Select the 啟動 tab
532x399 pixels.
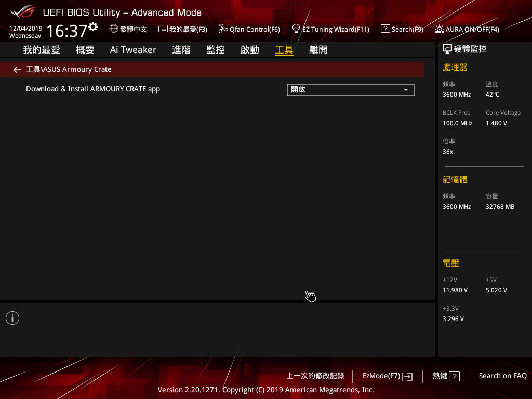pyautogui.click(x=250, y=50)
